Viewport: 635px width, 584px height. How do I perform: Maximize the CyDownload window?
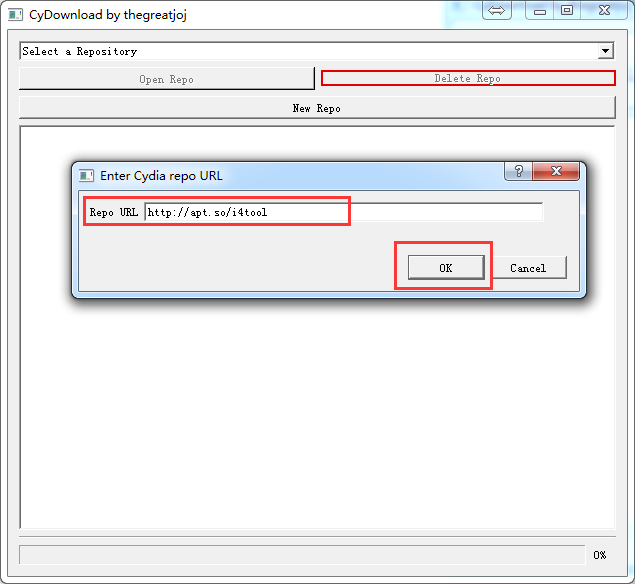(567, 10)
